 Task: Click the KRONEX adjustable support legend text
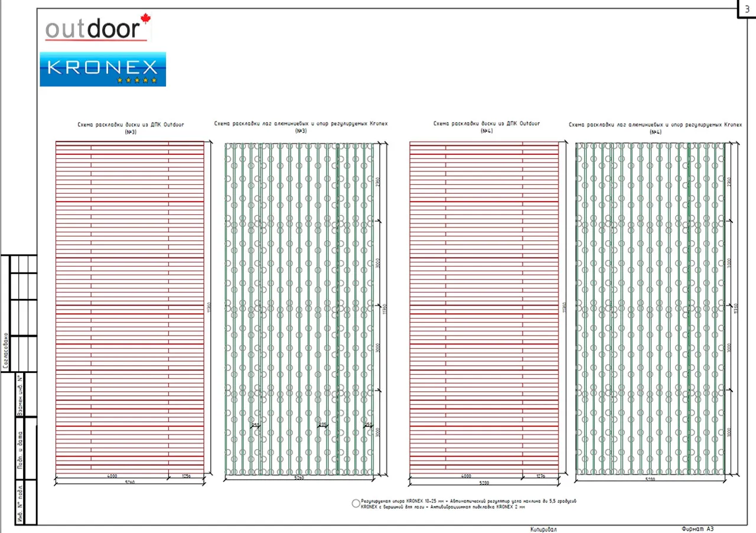(x=468, y=503)
